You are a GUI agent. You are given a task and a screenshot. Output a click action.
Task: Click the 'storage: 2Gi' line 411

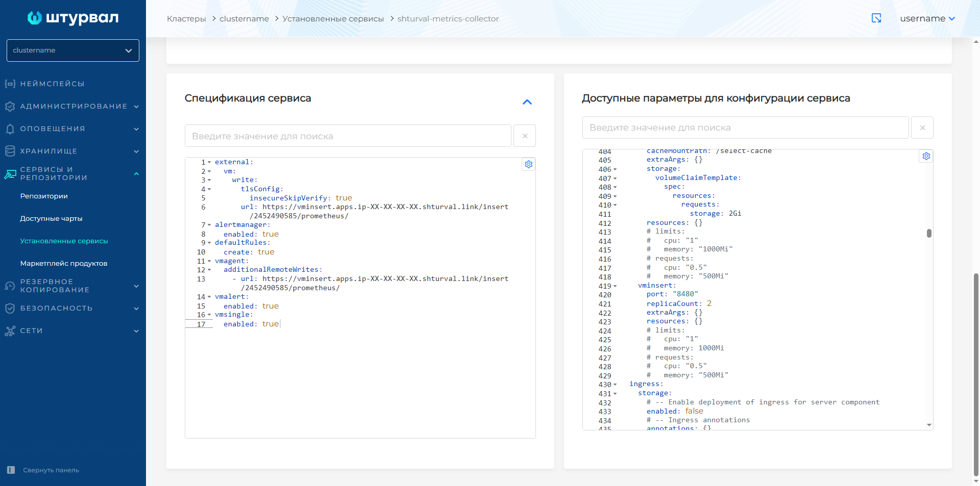(x=716, y=214)
